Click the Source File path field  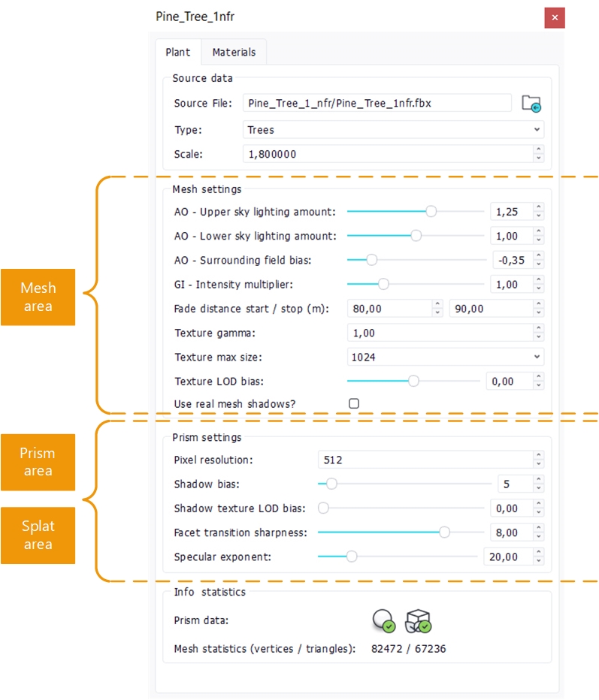377,104
